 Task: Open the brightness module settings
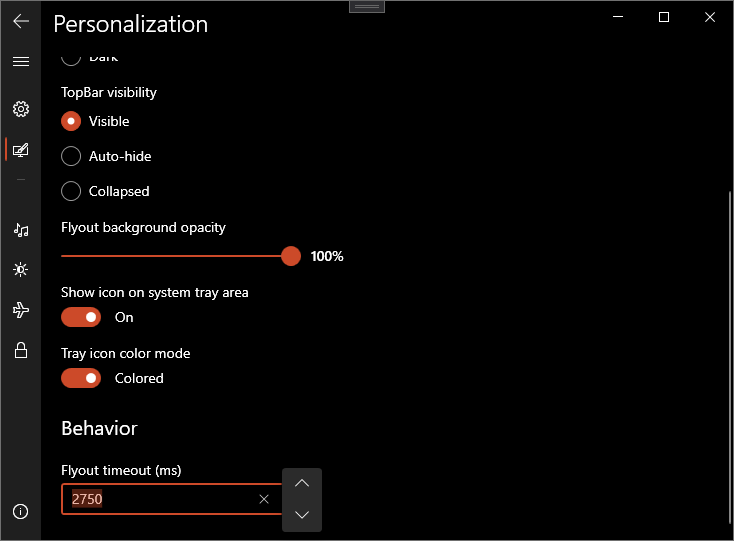tap(21, 270)
